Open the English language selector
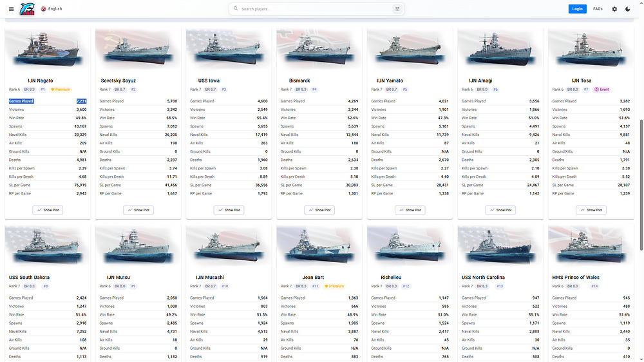This screenshot has width=644, height=362. tap(52, 8)
